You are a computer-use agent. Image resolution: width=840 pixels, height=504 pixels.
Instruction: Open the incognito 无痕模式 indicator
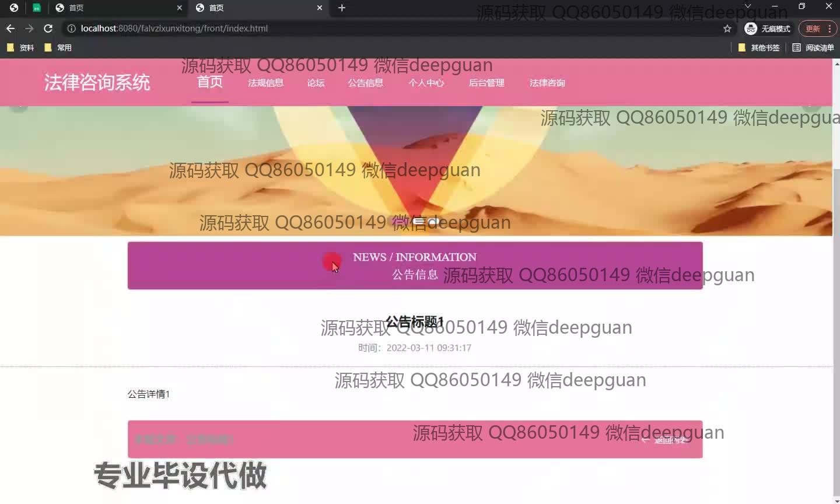coord(768,28)
